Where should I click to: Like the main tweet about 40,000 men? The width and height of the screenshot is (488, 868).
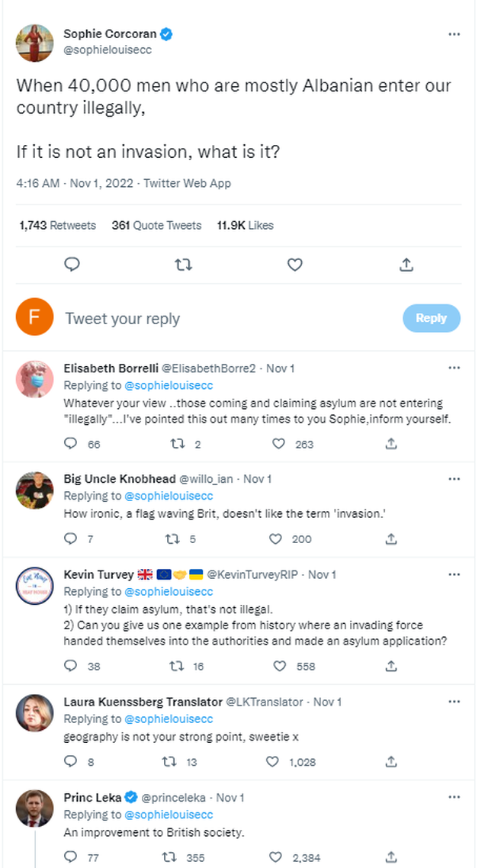point(295,265)
